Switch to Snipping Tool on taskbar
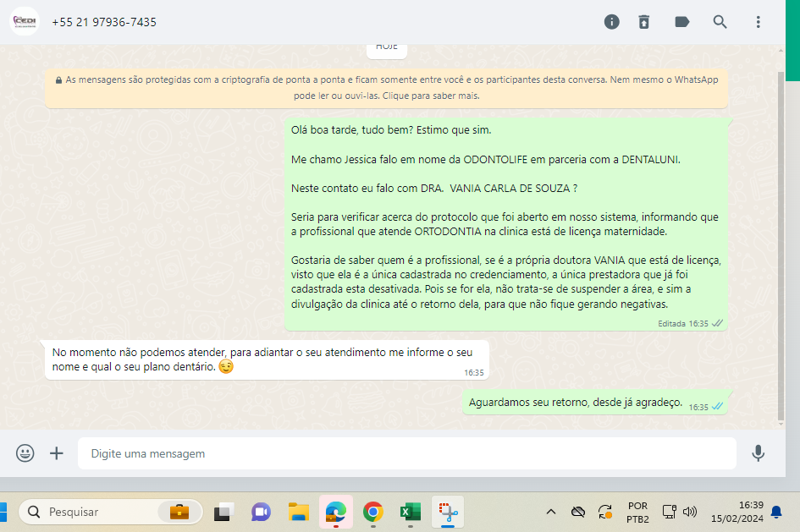The width and height of the screenshot is (800, 532). coord(448,512)
